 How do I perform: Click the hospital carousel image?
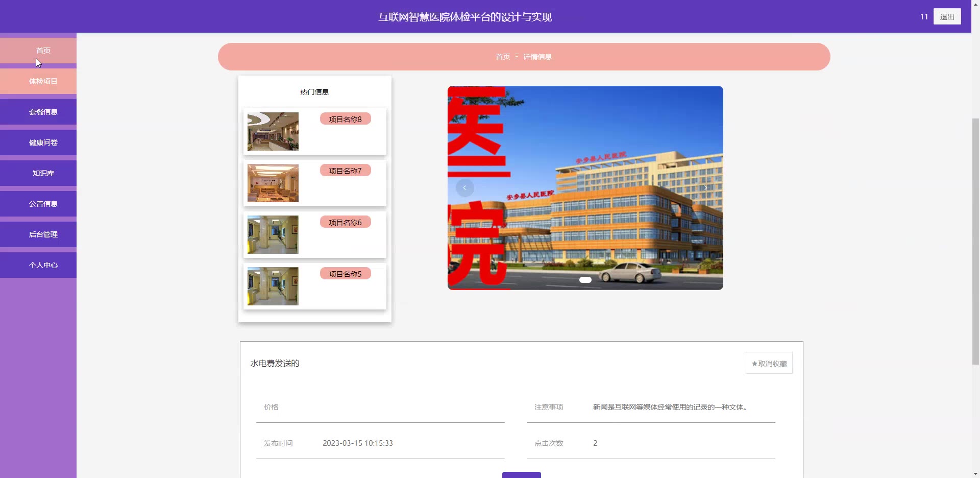[585, 188]
